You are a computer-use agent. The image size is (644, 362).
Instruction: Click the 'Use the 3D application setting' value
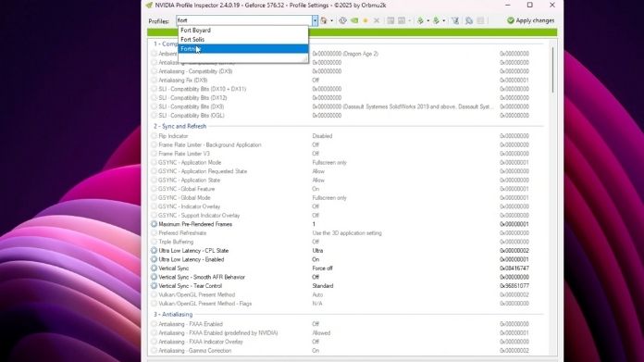[x=347, y=233]
